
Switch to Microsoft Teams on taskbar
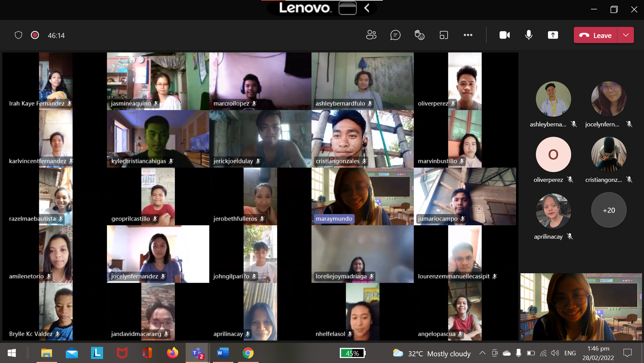(x=198, y=353)
